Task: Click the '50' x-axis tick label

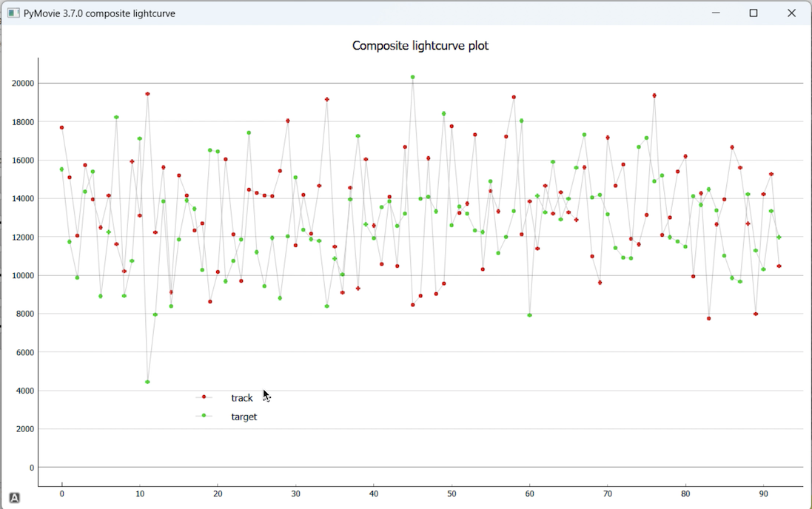Action: click(x=452, y=493)
